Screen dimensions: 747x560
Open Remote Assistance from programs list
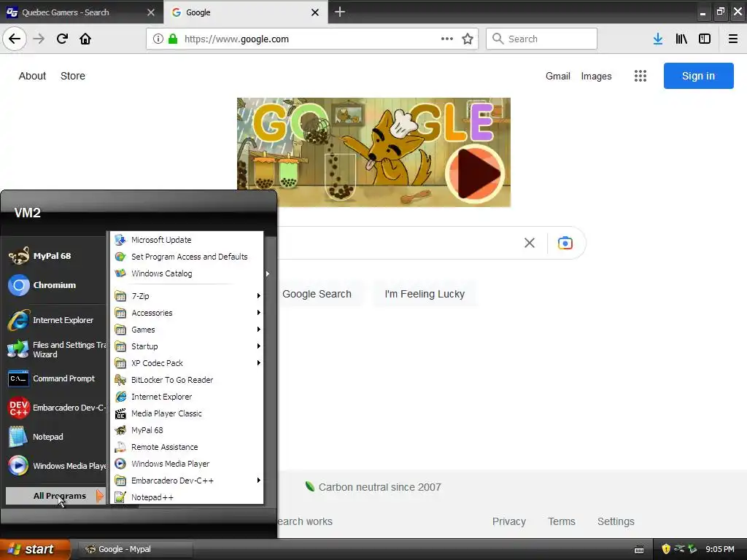187,447
